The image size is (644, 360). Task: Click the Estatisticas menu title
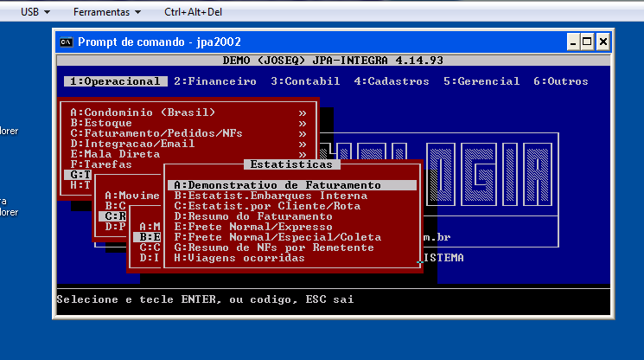[291, 164]
